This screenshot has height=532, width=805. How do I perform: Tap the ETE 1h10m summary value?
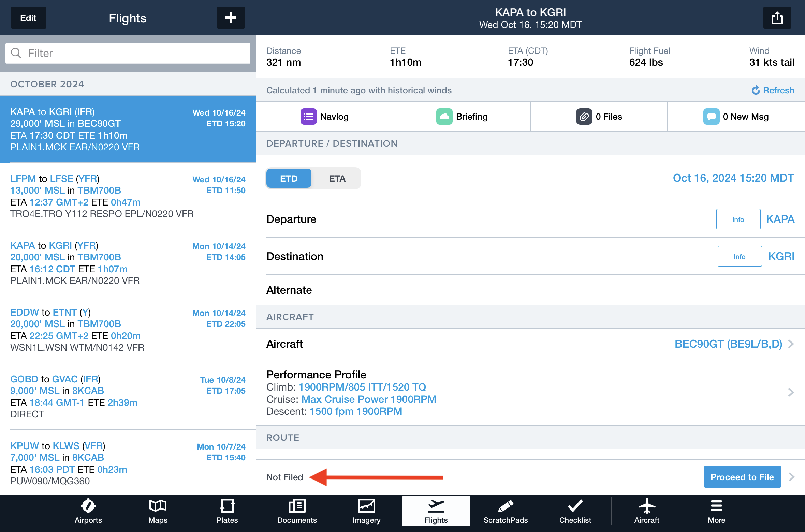[406, 62]
